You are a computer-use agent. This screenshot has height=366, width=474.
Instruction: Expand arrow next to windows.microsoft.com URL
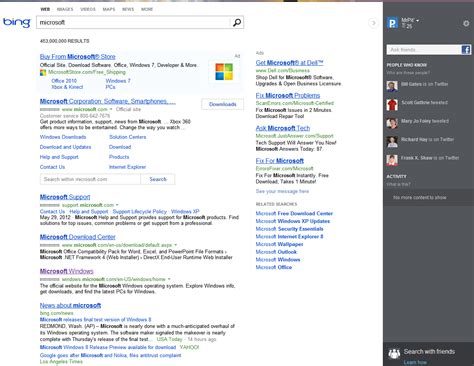coord(169,279)
